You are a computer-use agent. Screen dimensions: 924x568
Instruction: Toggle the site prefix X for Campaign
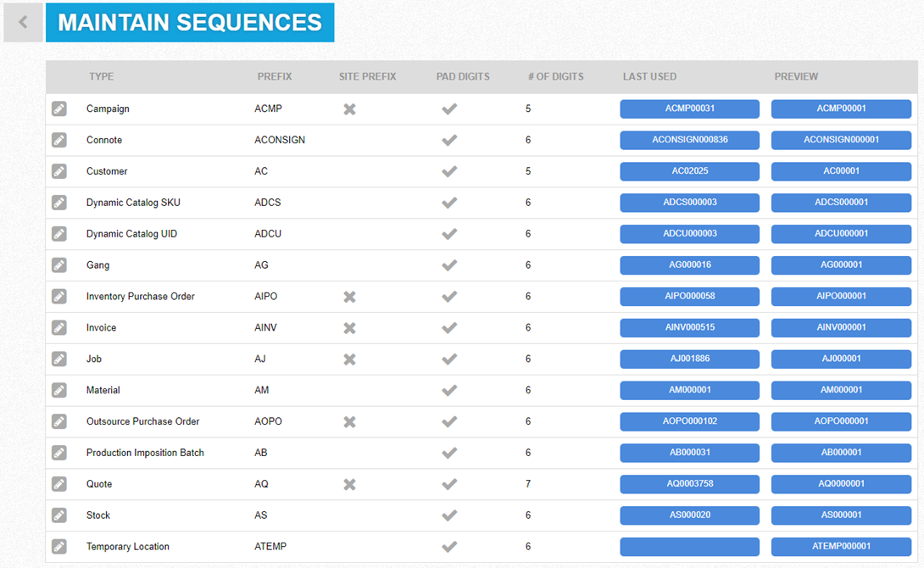[349, 109]
